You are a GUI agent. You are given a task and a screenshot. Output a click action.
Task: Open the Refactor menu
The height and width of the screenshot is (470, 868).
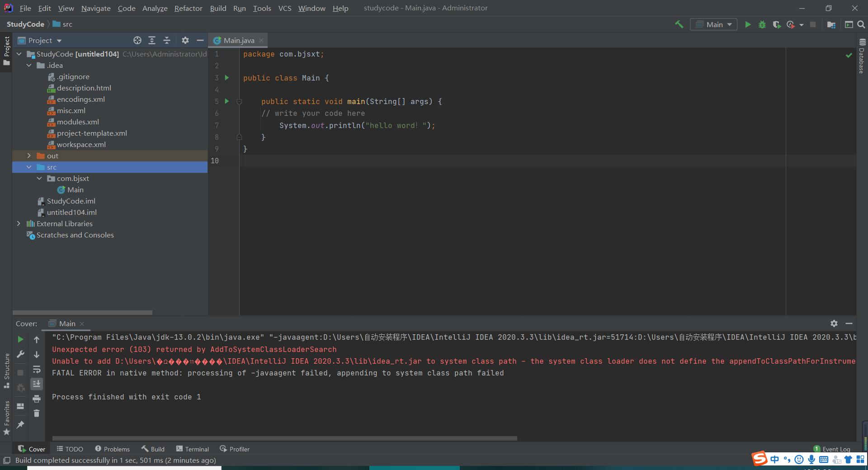click(188, 8)
